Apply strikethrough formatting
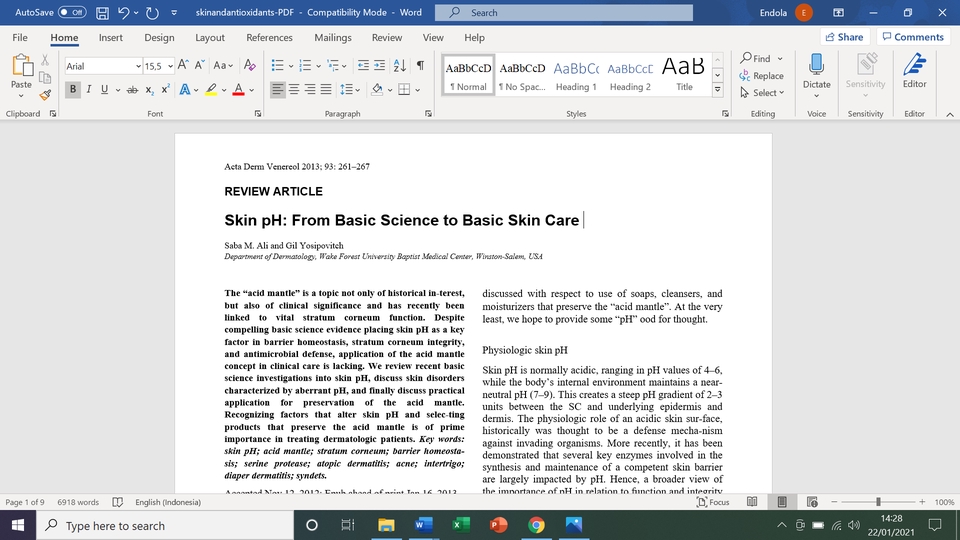The height and width of the screenshot is (540, 960). [132, 89]
